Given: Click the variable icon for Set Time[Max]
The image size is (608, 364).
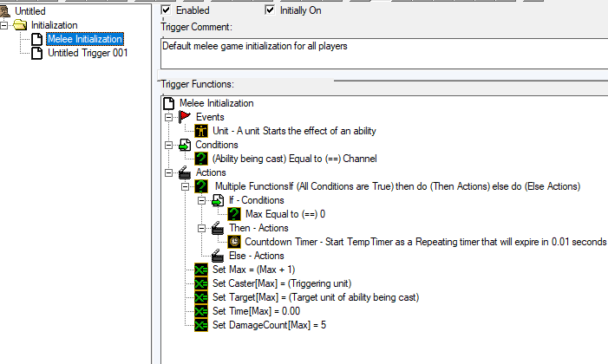Looking at the screenshot, I should [x=201, y=311].
